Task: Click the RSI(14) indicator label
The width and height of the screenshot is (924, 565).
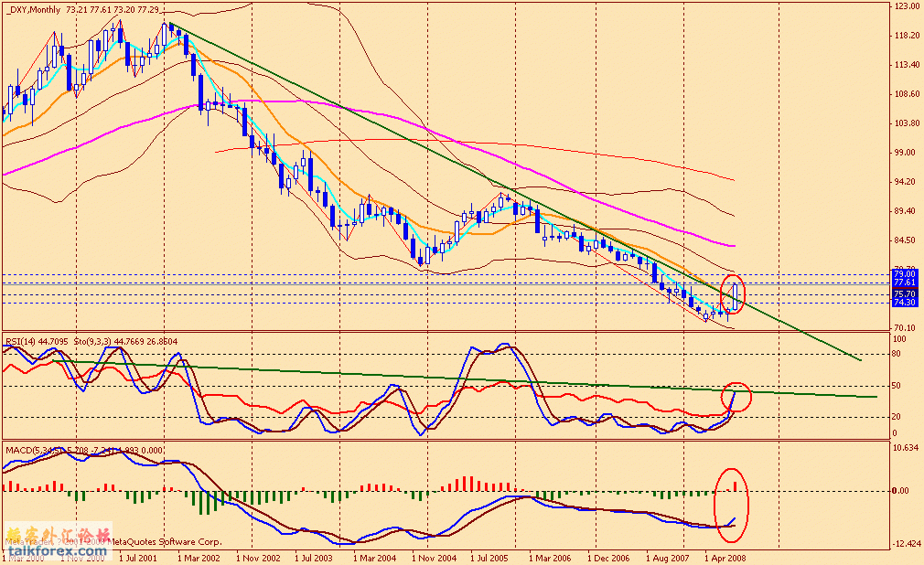Action: pos(19,341)
